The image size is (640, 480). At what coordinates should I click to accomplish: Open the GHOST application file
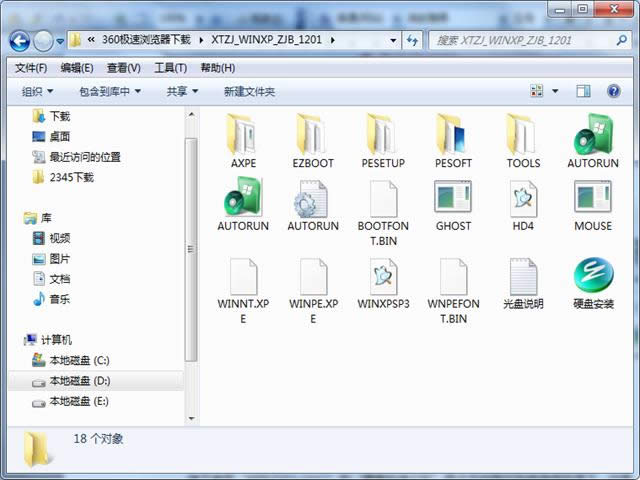[x=453, y=199]
